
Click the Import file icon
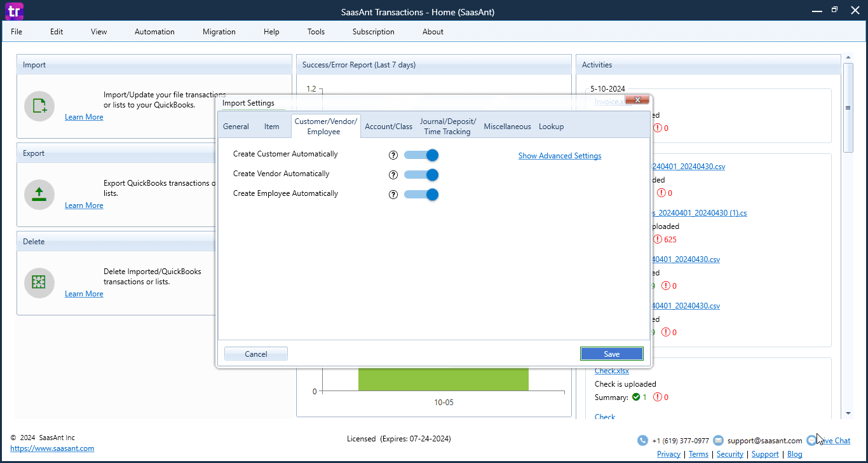(x=39, y=106)
